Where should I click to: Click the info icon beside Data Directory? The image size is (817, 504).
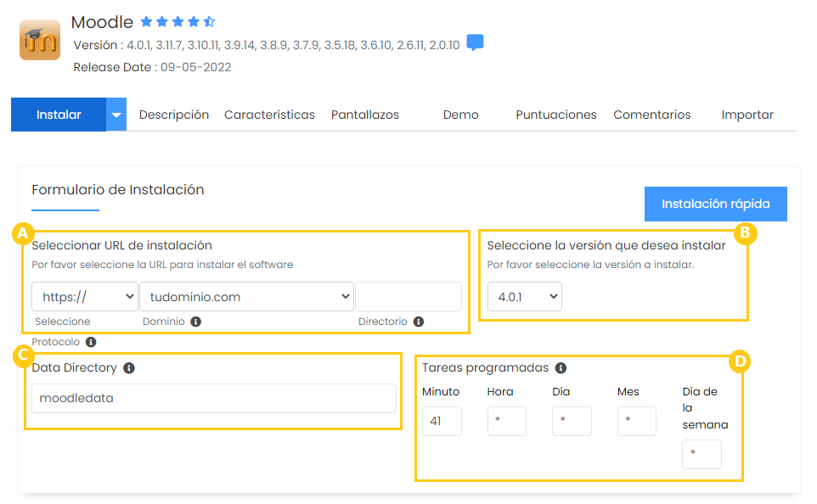[x=129, y=368]
